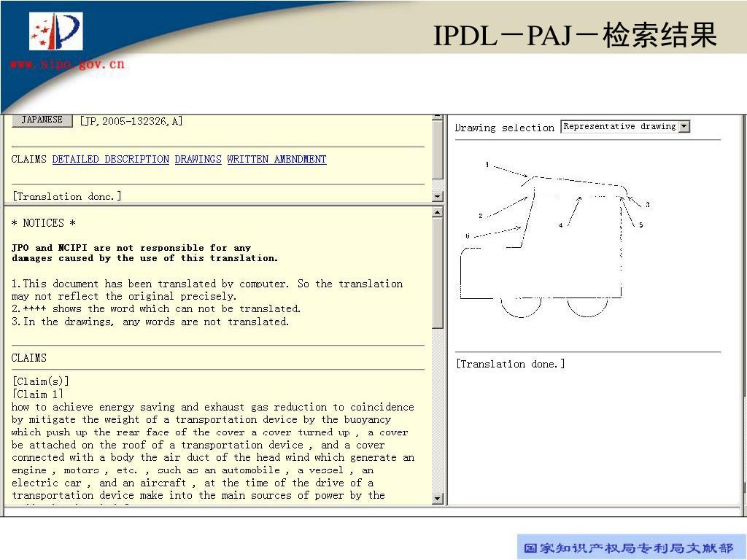Click the line '2.**** shows the word'

tap(156, 308)
